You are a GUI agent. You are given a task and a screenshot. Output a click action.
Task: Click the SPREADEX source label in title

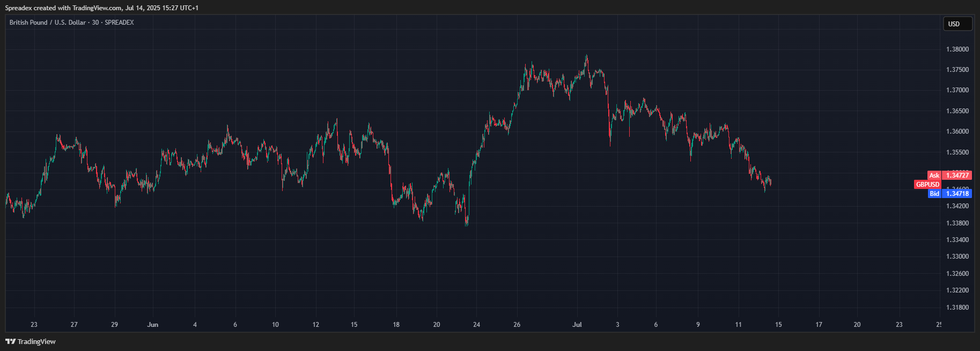[x=119, y=23]
